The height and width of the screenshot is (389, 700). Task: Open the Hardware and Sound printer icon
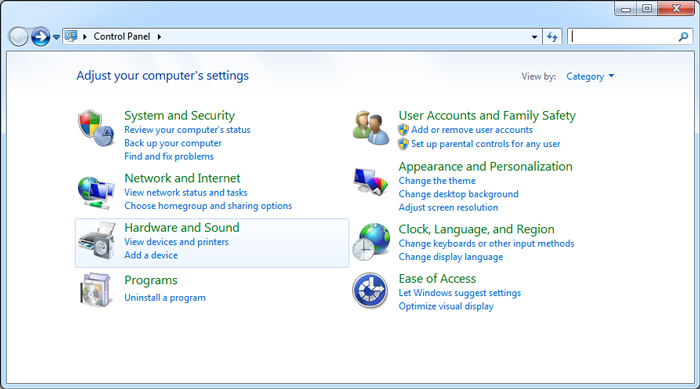point(97,241)
